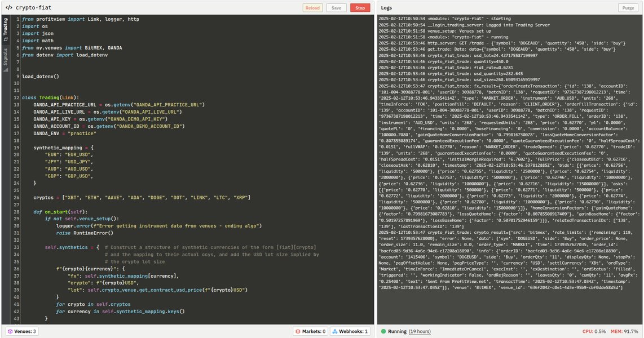Click the CPU: 0.5% indicator
This screenshot has width=644, height=338.
pyautogui.click(x=594, y=331)
